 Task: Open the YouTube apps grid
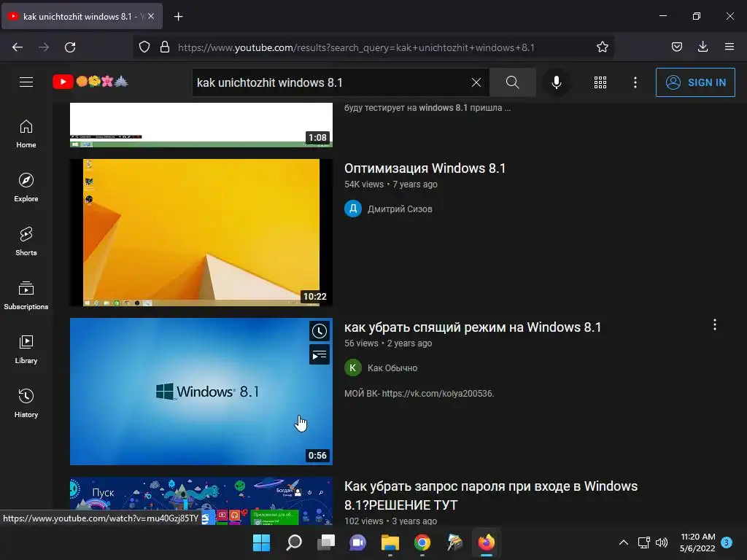[600, 82]
